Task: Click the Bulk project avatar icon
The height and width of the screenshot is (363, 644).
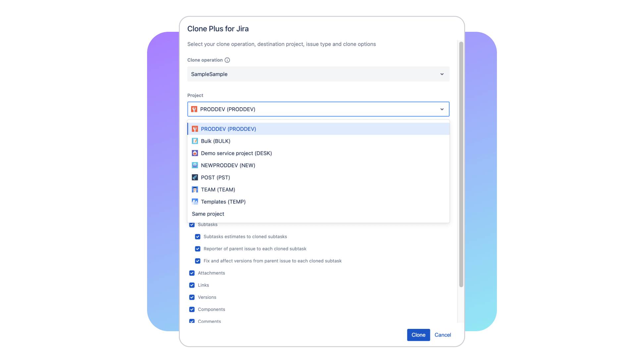Action: click(x=195, y=141)
